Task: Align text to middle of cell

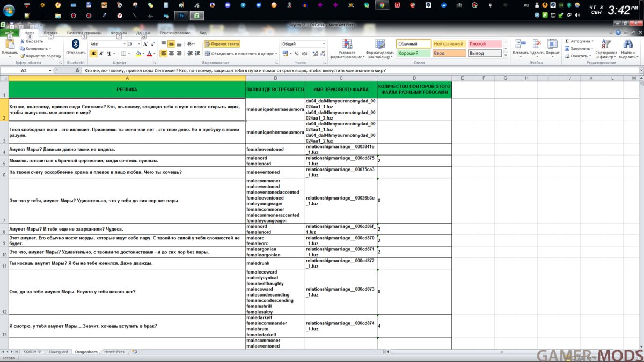Action: pyautogui.click(x=171, y=44)
